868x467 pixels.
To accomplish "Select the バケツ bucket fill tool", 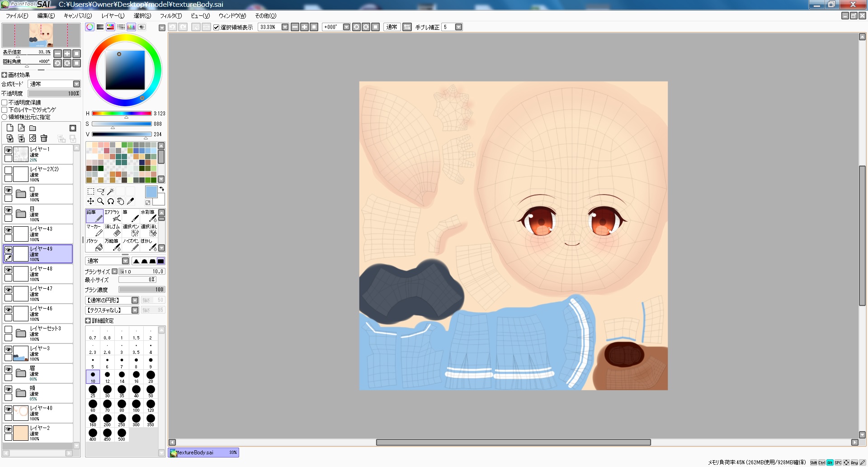I will pyautogui.click(x=94, y=245).
